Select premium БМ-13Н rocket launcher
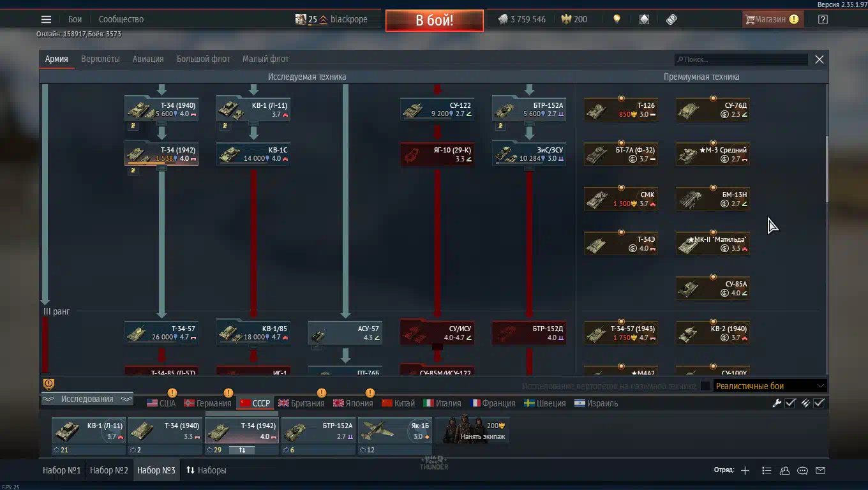The width and height of the screenshot is (868, 490). pos(713,198)
